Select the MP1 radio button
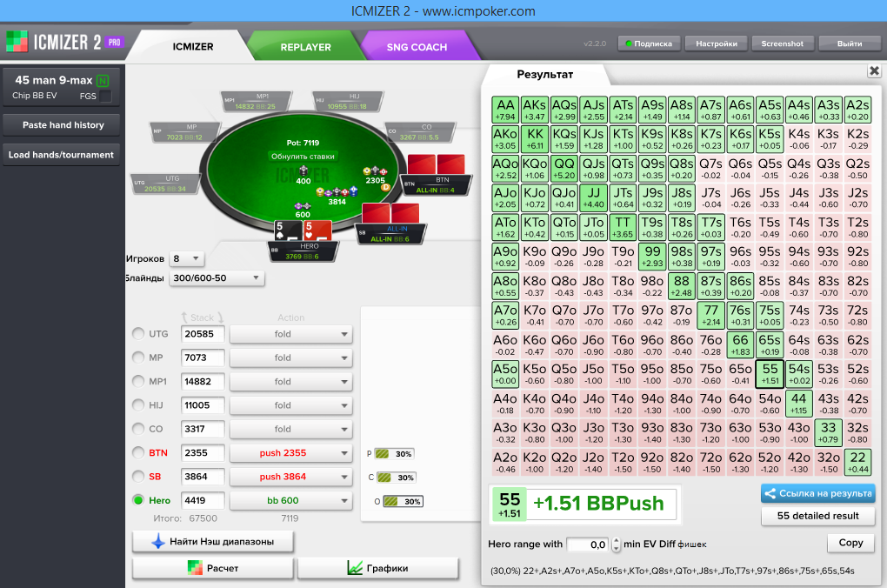Image resolution: width=887 pixels, height=588 pixels. coord(138,382)
